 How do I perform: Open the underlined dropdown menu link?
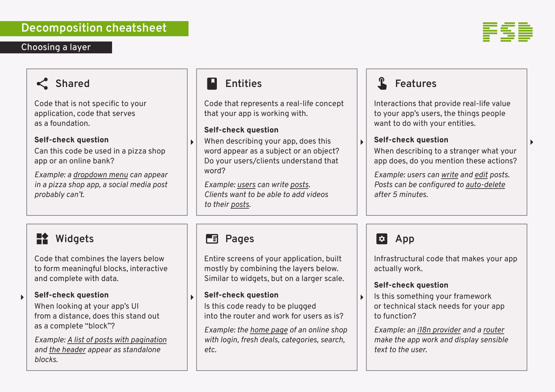point(101,175)
